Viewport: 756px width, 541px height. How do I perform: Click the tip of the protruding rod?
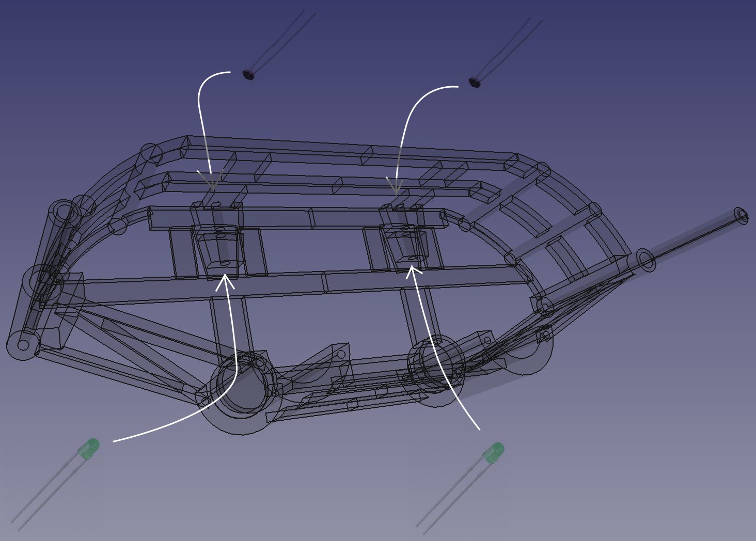742,216
